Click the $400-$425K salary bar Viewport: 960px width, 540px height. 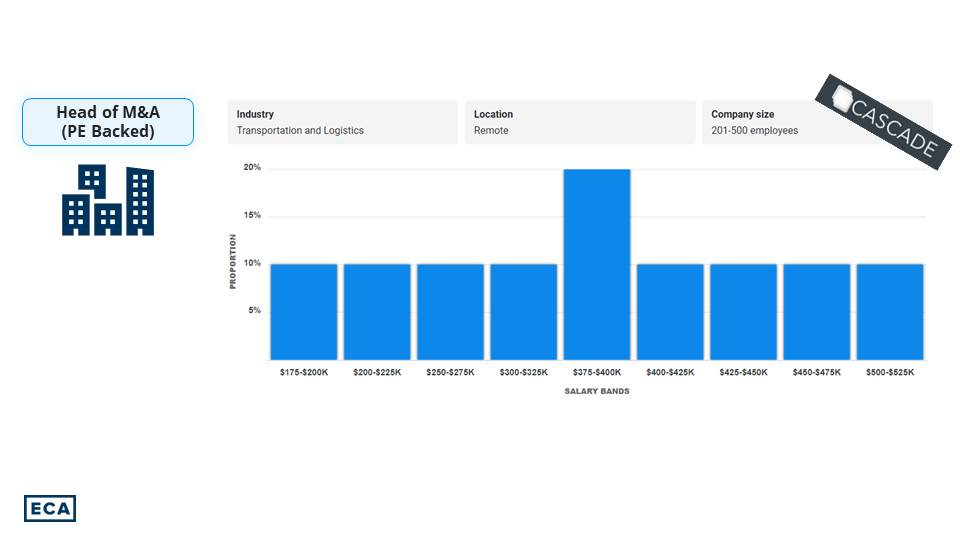pyautogui.click(x=670, y=311)
